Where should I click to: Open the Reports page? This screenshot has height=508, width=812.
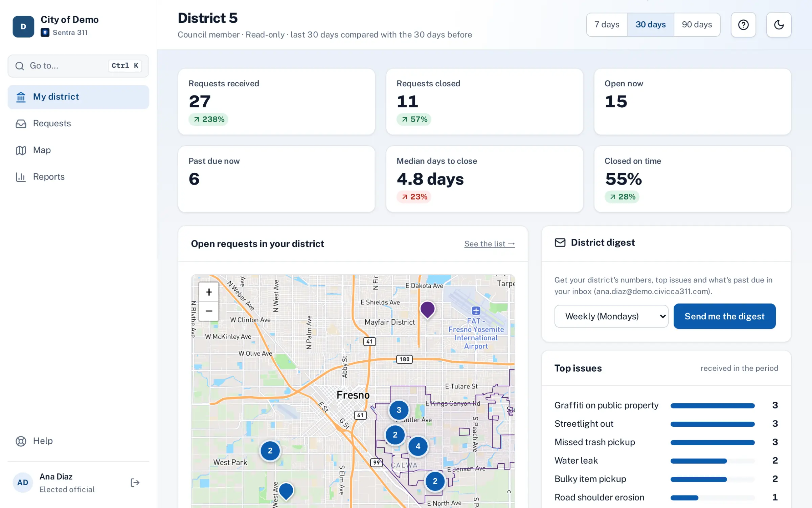coord(78,177)
